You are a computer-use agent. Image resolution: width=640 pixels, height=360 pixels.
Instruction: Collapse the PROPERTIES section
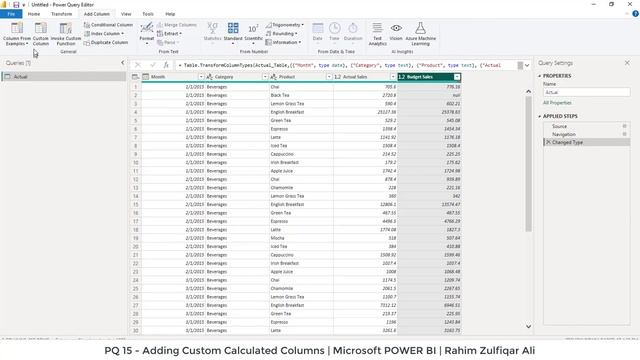click(540, 76)
